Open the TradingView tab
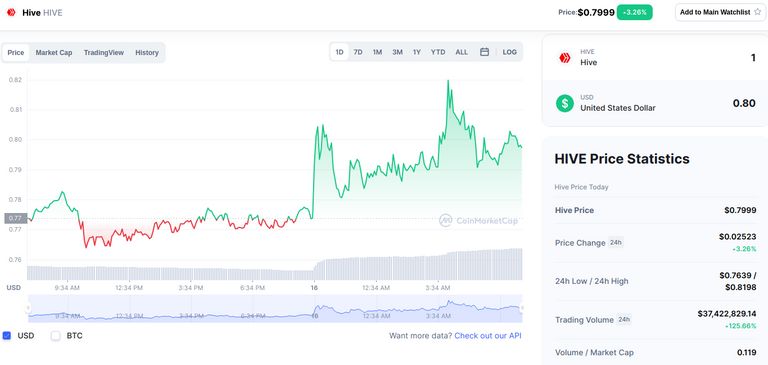 coord(104,52)
